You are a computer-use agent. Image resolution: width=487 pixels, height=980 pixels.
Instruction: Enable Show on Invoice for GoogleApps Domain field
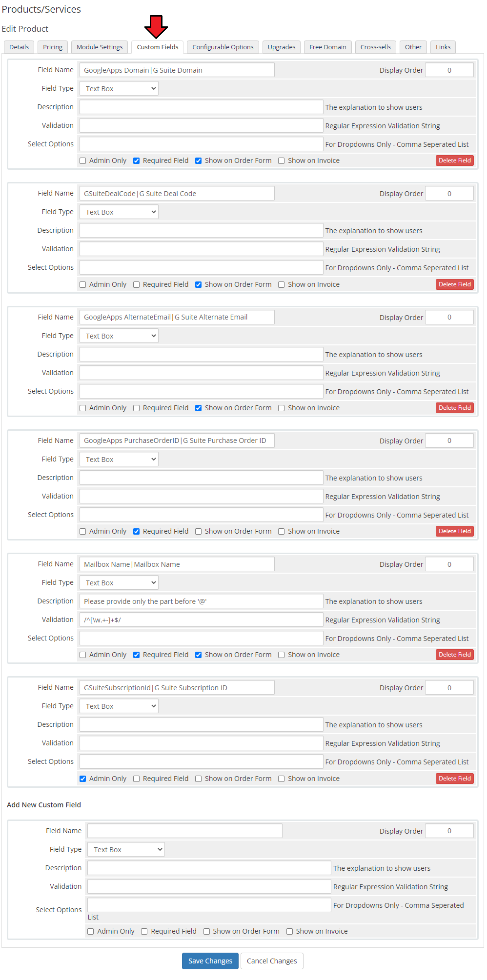click(x=282, y=161)
